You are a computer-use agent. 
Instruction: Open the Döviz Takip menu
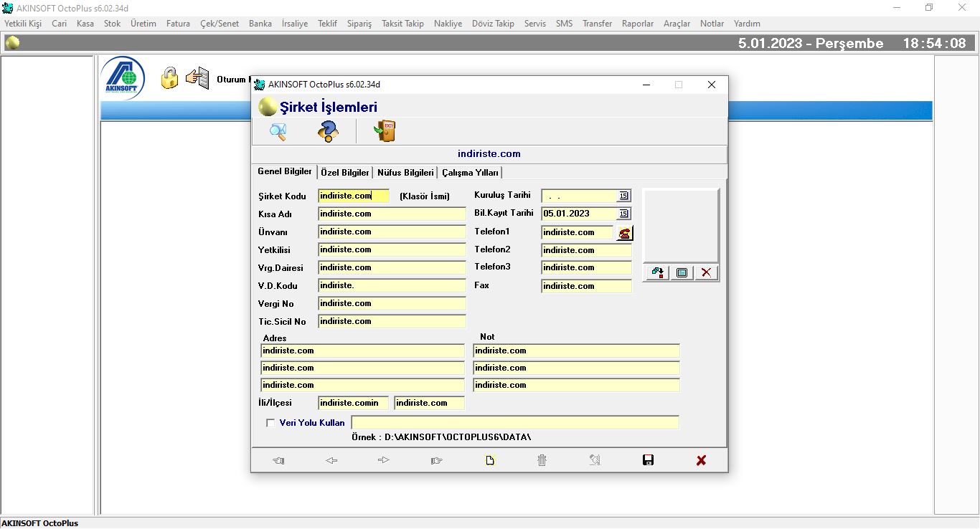[494, 24]
